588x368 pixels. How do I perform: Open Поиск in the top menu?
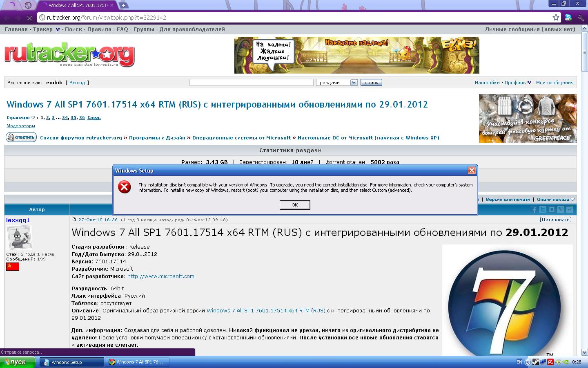73,29
